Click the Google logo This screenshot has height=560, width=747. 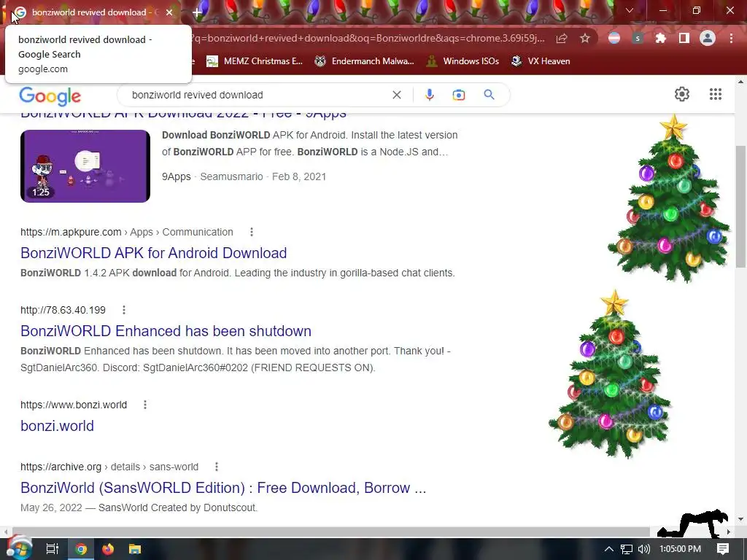(50, 96)
